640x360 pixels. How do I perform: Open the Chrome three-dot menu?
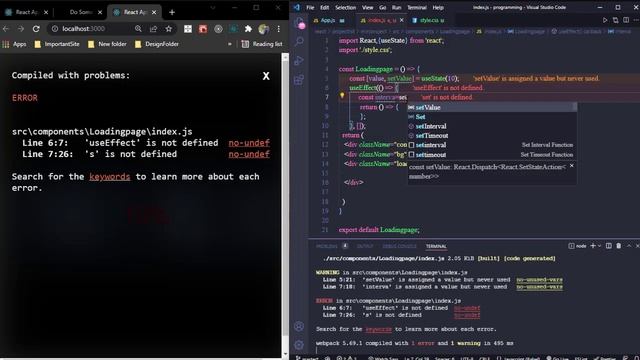tap(278, 29)
